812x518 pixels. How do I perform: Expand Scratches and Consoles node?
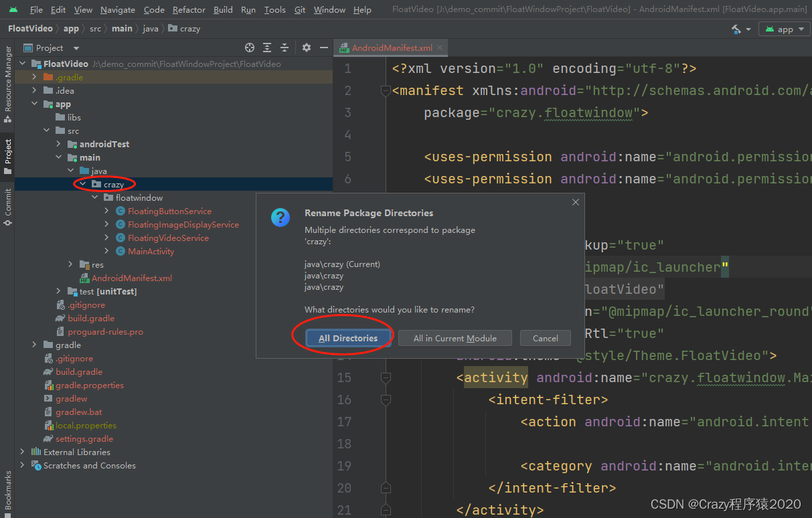[23, 465]
